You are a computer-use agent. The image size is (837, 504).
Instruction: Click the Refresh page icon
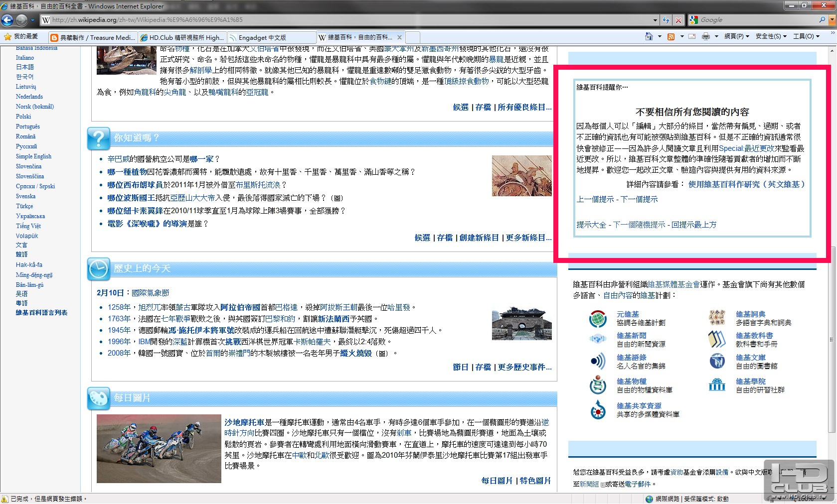coord(666,20)
